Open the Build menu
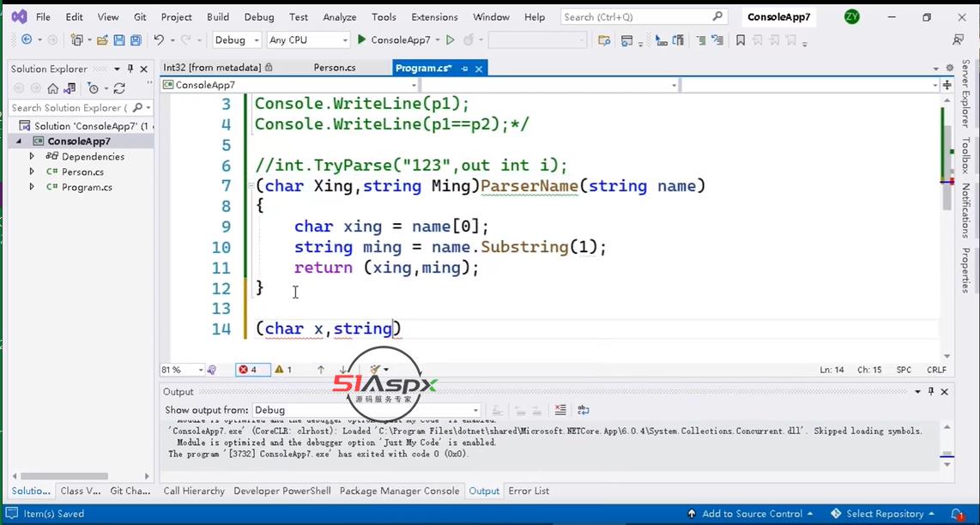The image size is (980, 525). coord(218,17)
